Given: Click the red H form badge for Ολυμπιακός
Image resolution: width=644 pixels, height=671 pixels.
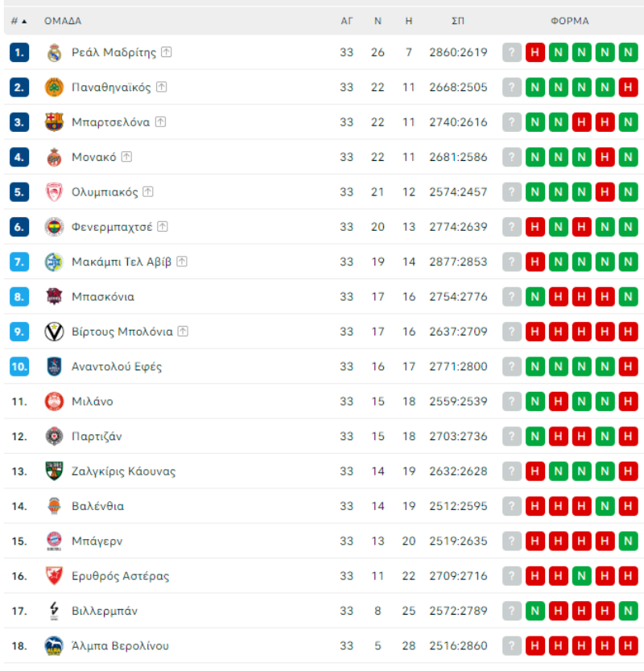Looking at the screenshot, I should point(605,192).
